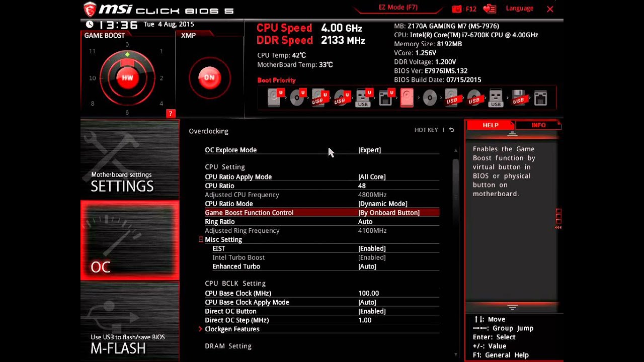
Task: Select the U-badged hard disk boot icon
Action: tap(276, 97)
